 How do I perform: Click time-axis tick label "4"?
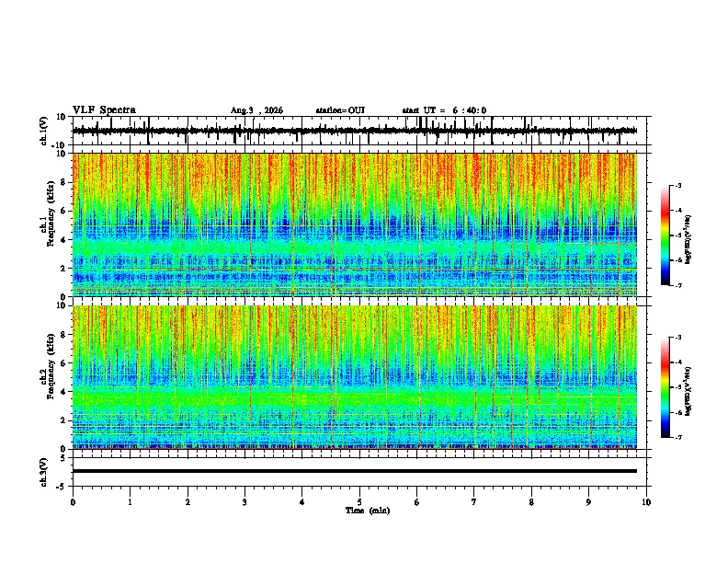click(x=302, y=502)
